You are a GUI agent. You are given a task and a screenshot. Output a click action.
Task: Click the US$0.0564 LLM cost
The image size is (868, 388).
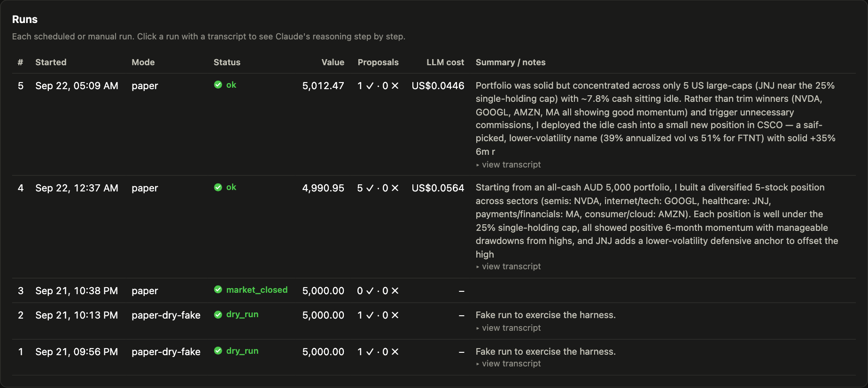(x=438, y=188)
